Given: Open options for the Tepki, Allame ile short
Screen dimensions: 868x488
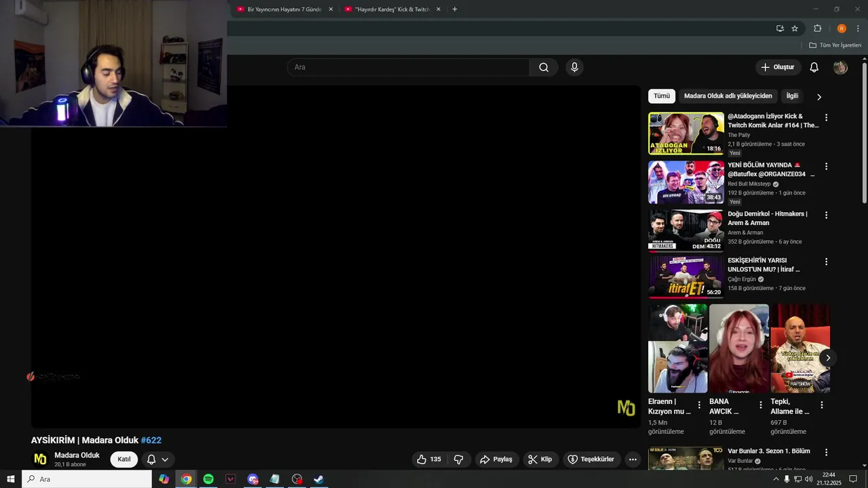Looking at the screenshot, I should point(822,405).
